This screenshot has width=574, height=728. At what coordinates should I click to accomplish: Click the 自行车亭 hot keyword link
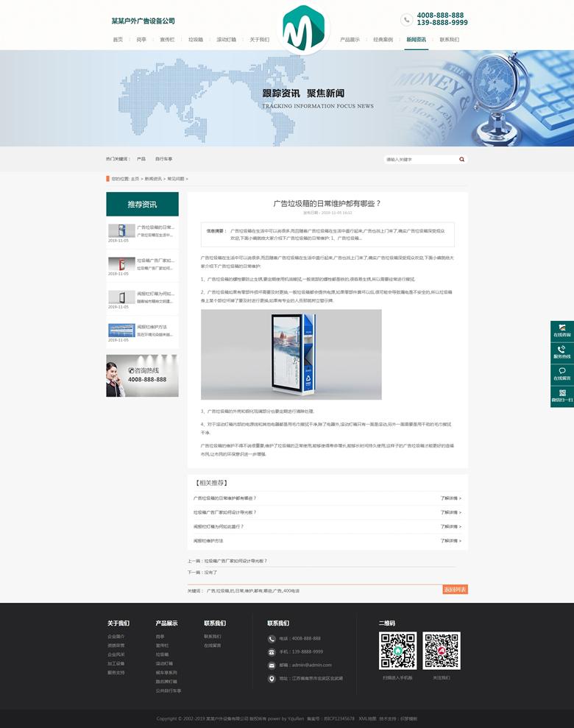pyautogui.click(x=163, y=159)
